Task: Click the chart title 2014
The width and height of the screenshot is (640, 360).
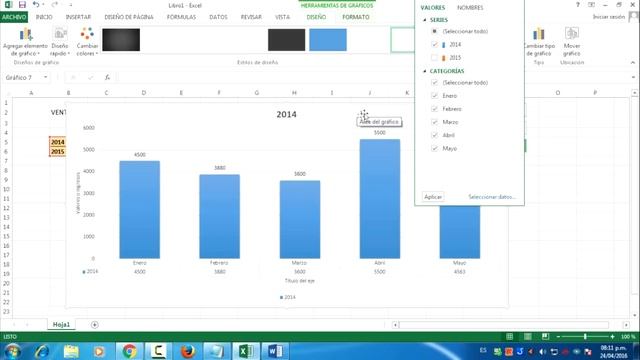Action: point(287,114)
